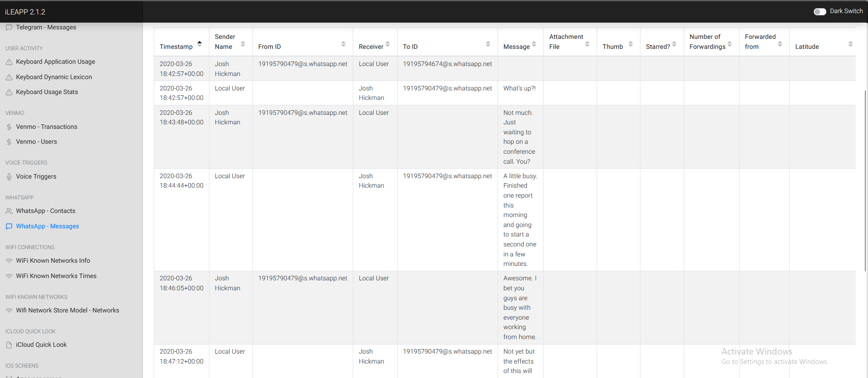Select the "What's up?!" message cell
The height and width of the screenshot is (378, 868).
tap(521, 93)
